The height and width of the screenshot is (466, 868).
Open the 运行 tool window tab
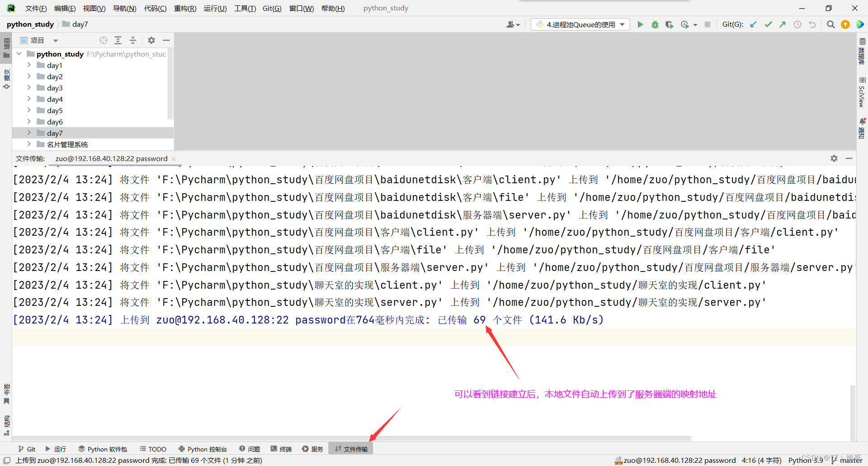tap(56, 449)
